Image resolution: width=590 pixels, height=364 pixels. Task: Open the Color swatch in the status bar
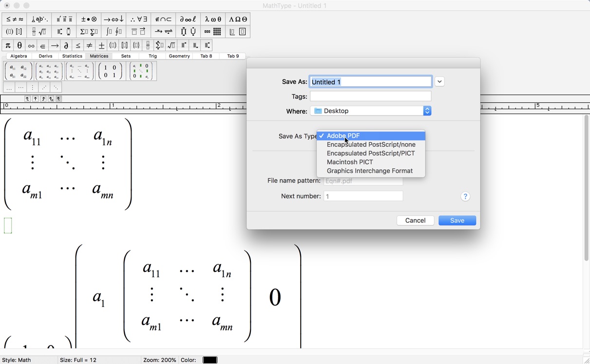click(209, 360)
